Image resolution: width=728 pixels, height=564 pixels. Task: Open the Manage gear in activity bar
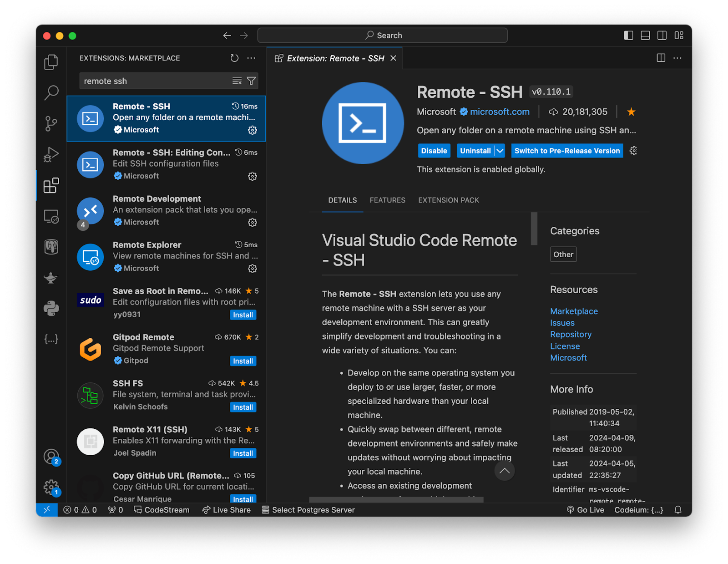pyautogui.click(x=51, y=488)
